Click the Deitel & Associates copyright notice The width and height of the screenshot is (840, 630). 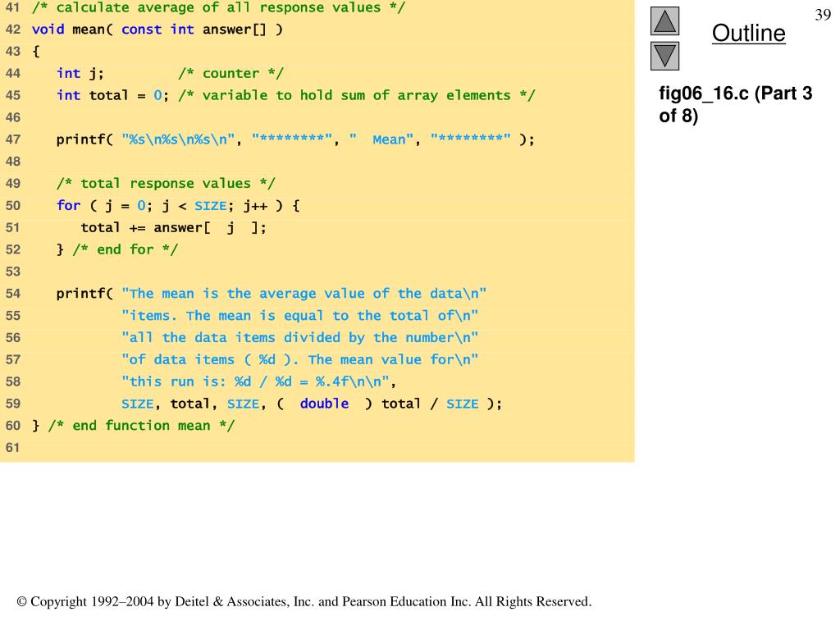pyautogui.click(x=304, y=601)
